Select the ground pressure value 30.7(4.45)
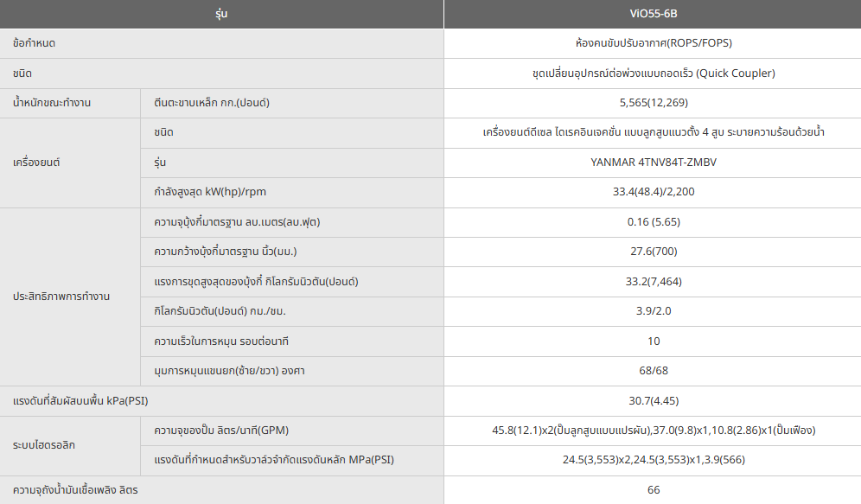This screenshot has width=861, height=504. point(653,400)
